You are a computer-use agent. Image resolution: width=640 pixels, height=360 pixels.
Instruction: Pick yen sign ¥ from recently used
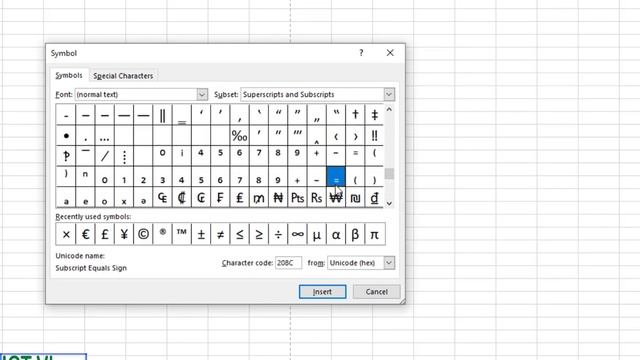[124, 234]
